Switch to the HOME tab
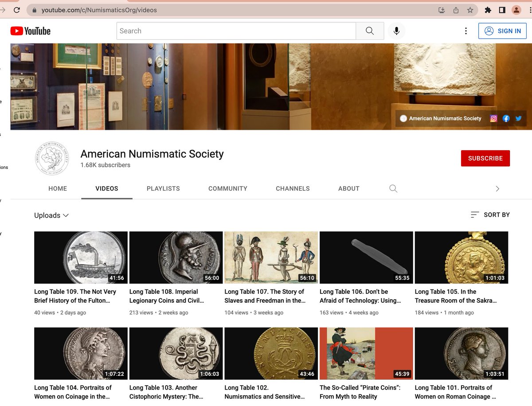532x406 pixels. tap(58, 188)
